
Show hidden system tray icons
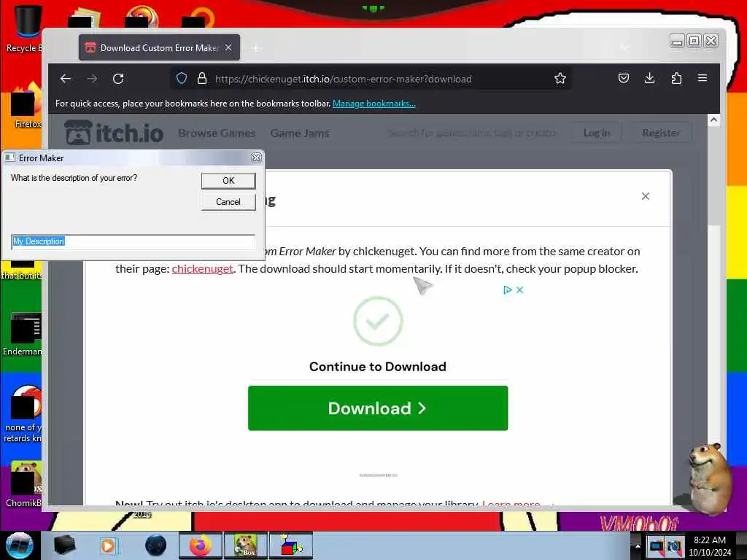638,546
